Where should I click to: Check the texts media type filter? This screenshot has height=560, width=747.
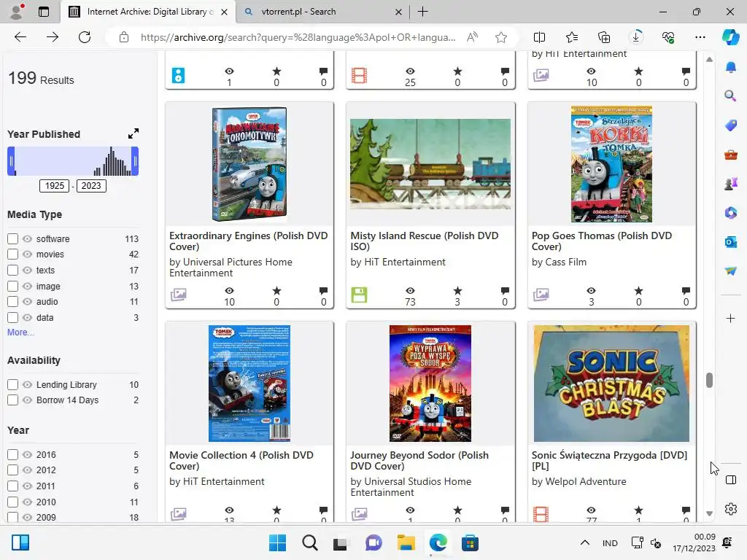(x=13, y=271)
